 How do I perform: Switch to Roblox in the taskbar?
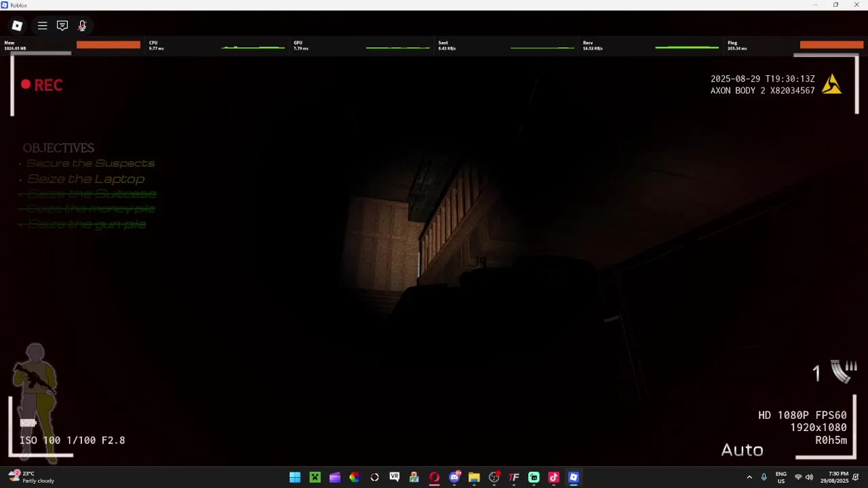(x=573, y=477)
